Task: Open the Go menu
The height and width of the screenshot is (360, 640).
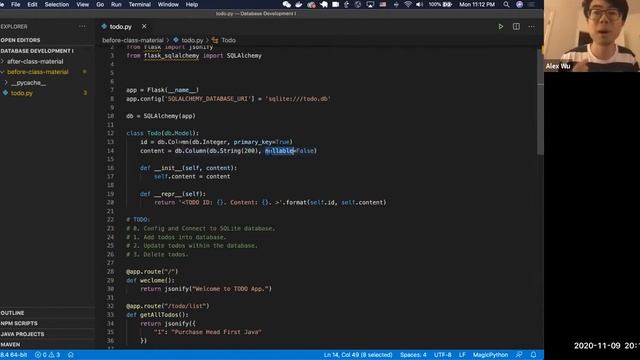Action: (x=100, y=4)
